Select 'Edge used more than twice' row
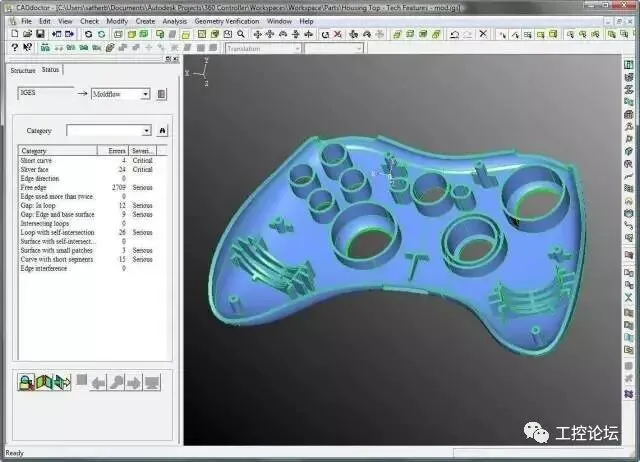 [93, 196]
